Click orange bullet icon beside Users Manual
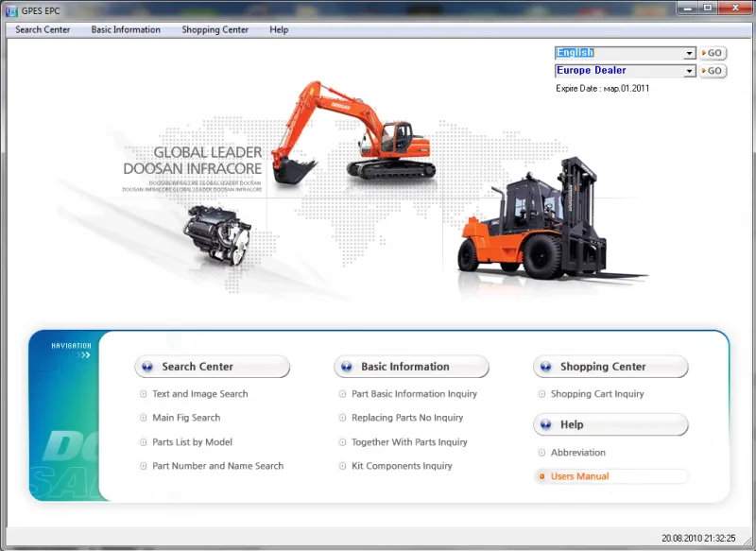 click(541, 476)
